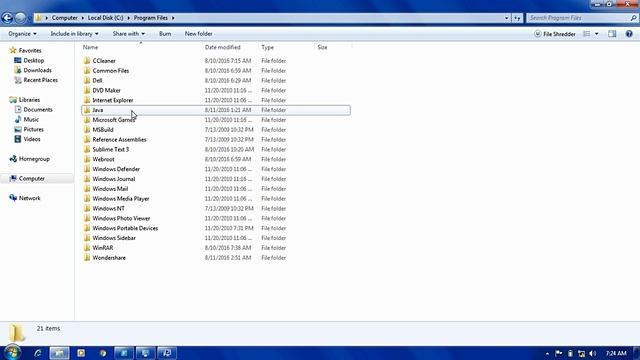Select the Wondershare folder name

pyautogui.click(x=109, y=258)
